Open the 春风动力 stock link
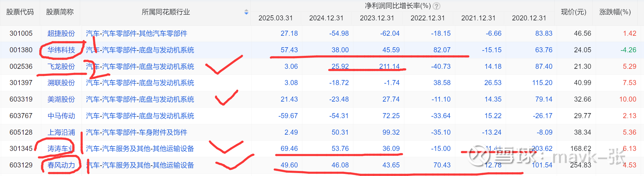Image resolution: width=644 pixels, height=176 pixels. [x=61, y=165]
